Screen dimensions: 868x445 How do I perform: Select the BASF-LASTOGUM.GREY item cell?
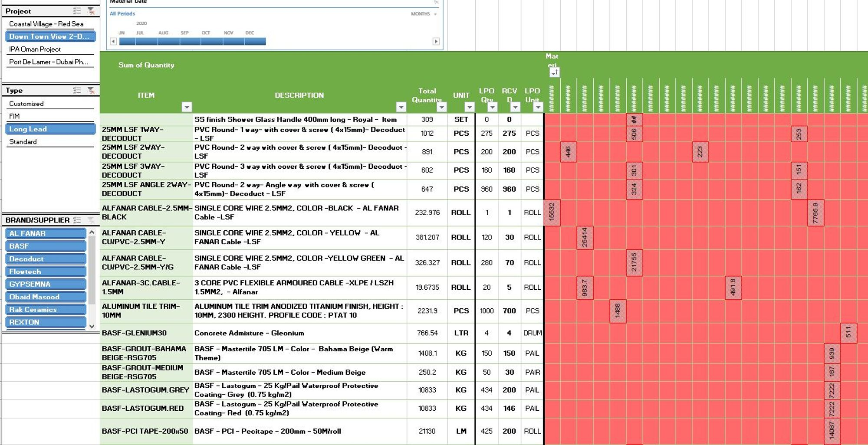pos(146,390)
